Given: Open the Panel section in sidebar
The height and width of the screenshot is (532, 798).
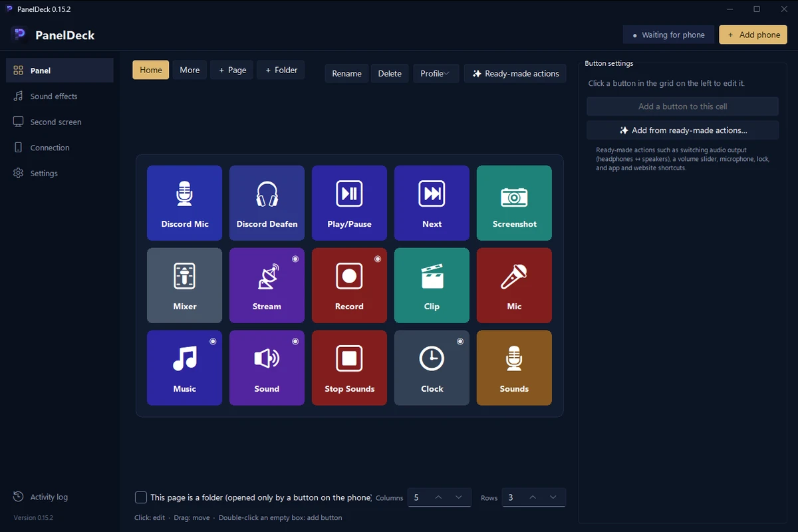Looking at the screenshot, I should [x=60, y=70].
